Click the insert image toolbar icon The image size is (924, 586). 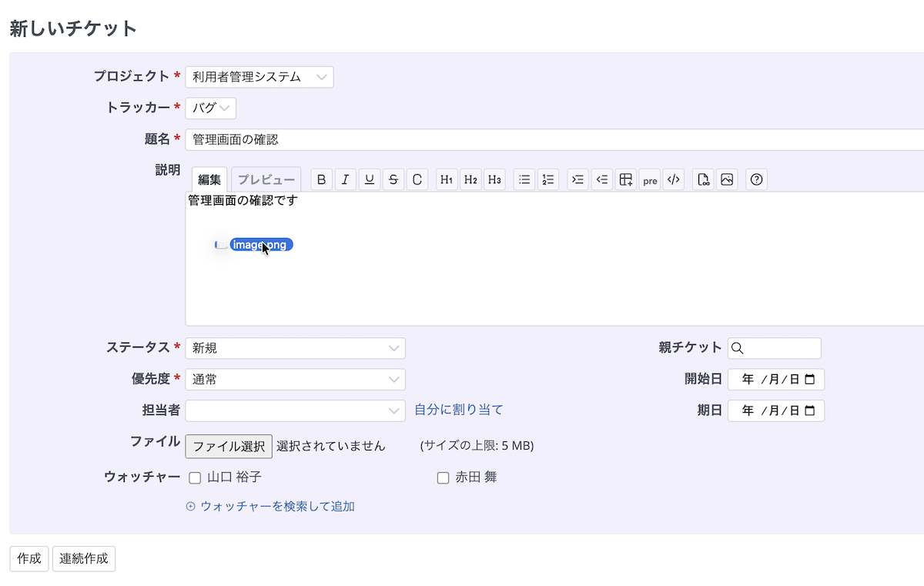[x=726, y=179]
